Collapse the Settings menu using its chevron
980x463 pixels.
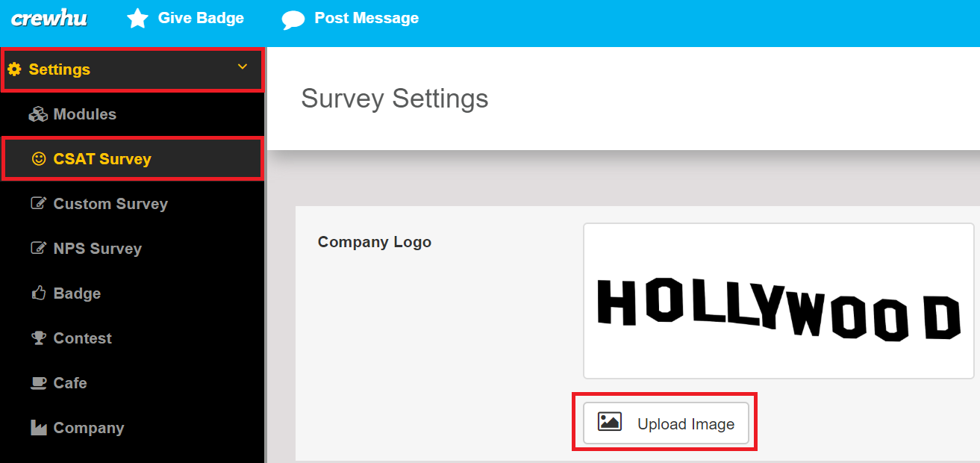pyautogui.click(x=243, y=67)
